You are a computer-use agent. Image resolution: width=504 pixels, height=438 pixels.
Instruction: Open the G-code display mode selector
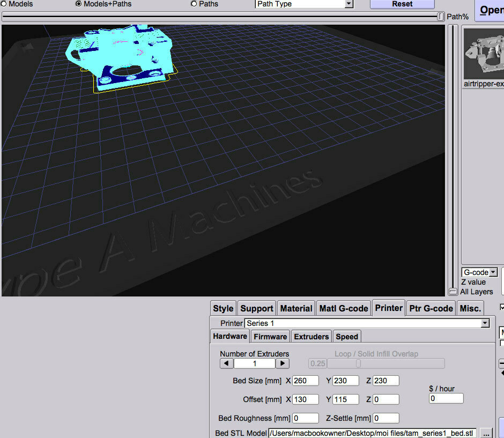pos(479,272)
